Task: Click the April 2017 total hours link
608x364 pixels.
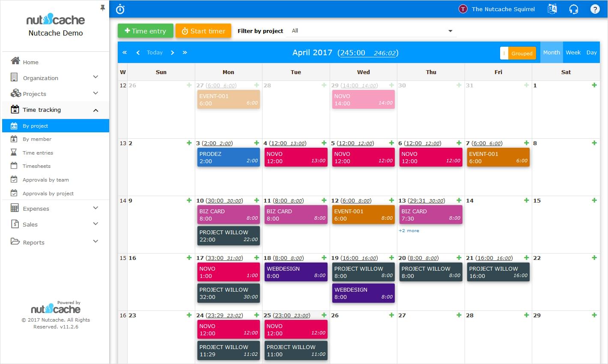Action: (368, 53)
